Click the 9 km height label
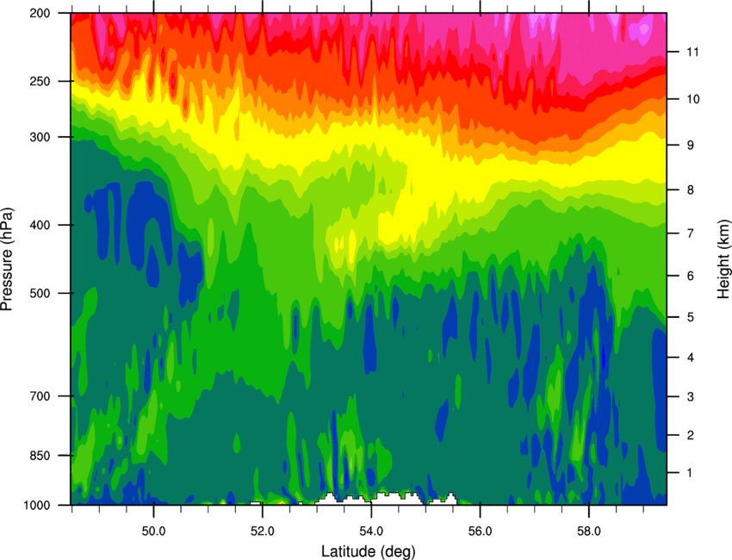 [690, 146]
